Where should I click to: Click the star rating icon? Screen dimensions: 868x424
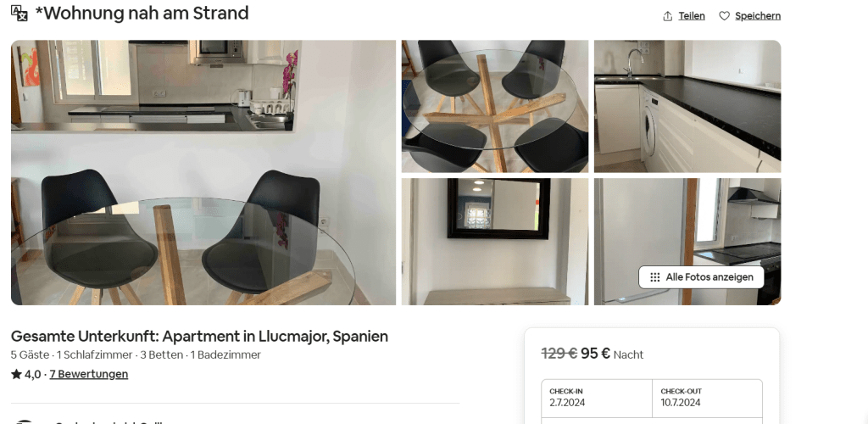[x=17, y=374]
